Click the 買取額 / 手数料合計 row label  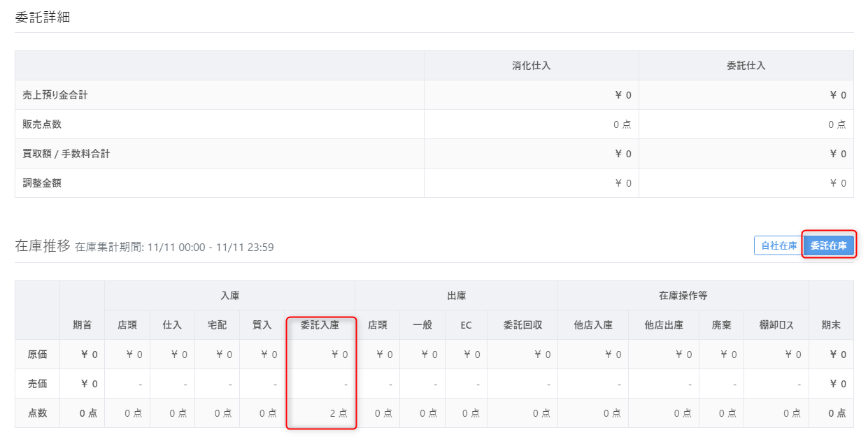click(x=66, y=154)
